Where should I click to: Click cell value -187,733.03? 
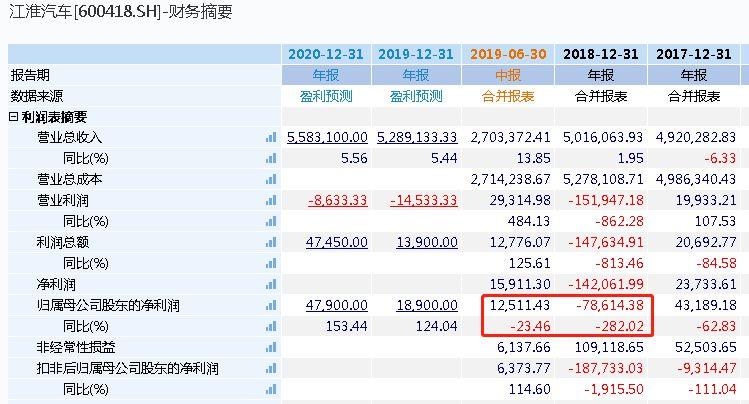click(x=606, y=369)
